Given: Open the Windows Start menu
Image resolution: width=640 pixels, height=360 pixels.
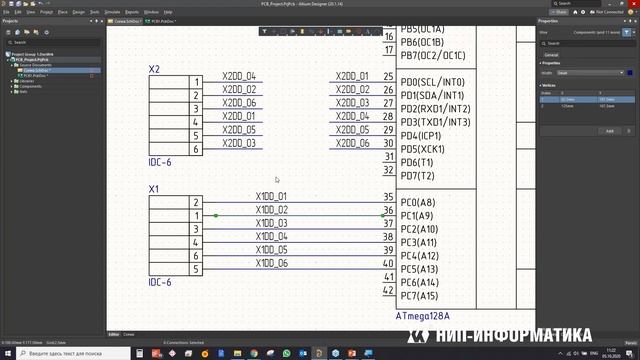Looking at the screenshot, I should tap(8, 353).
